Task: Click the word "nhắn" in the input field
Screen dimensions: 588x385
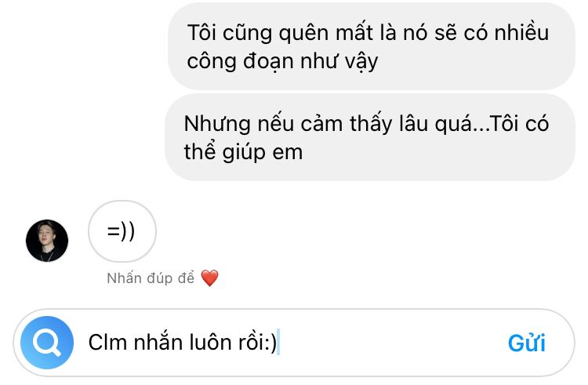Action: 158,343
